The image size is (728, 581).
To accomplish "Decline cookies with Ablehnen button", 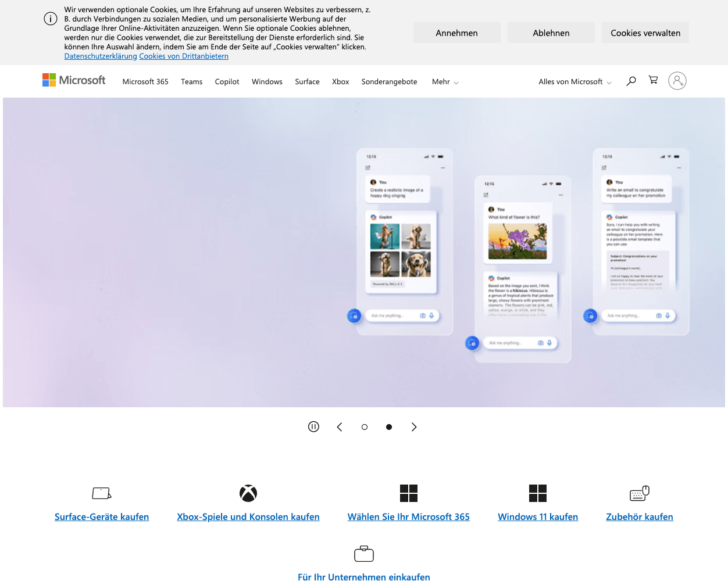I will [551, 33].
